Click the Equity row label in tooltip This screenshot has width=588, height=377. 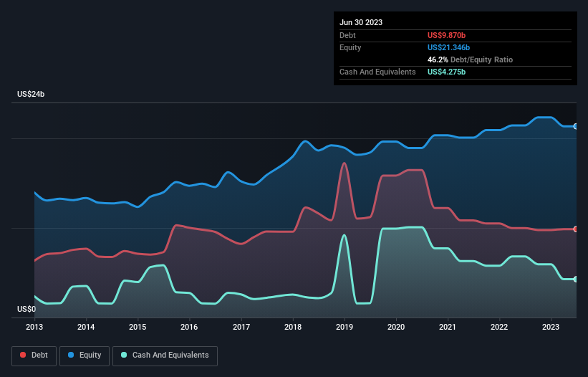pos(350,47)
